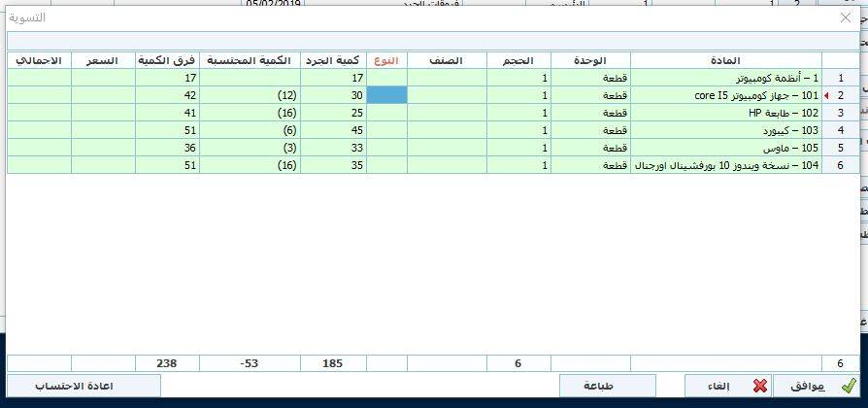Click the price cell for كيبورد row
The image size is (868, 408).
[103, 130]
